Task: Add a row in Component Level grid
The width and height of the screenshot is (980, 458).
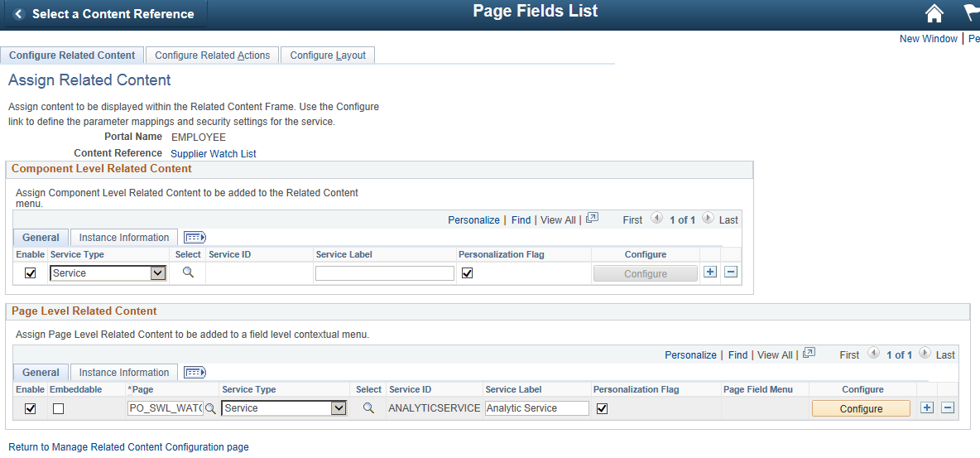Action: tap(710, 272)
